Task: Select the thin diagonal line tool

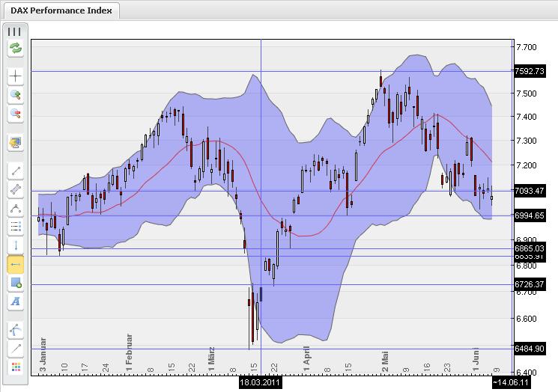Action: tap(15, 349)
